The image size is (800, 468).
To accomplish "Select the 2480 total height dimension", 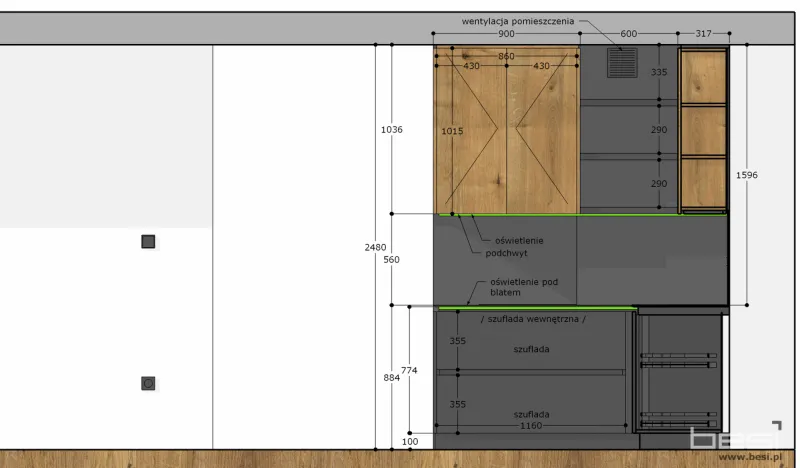I will [x=375, y=247].
